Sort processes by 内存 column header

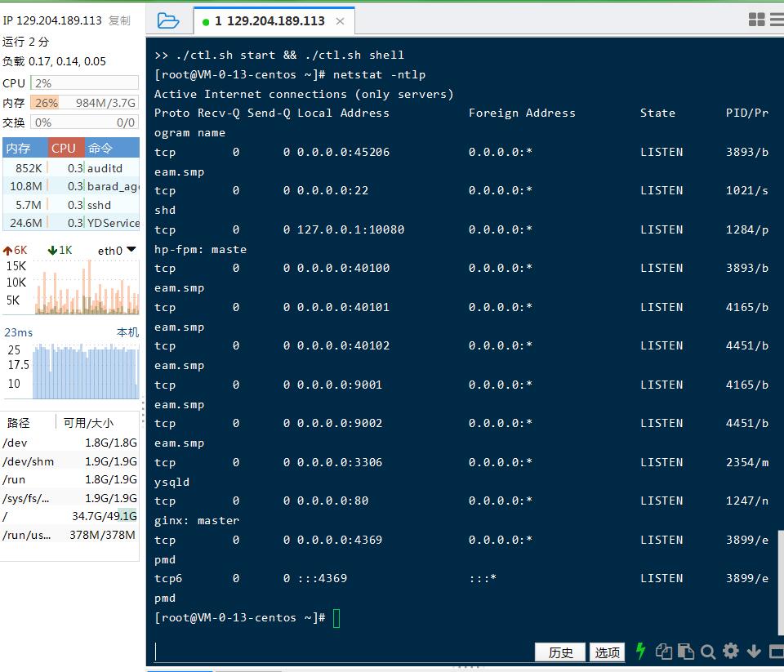click(18, 148)
